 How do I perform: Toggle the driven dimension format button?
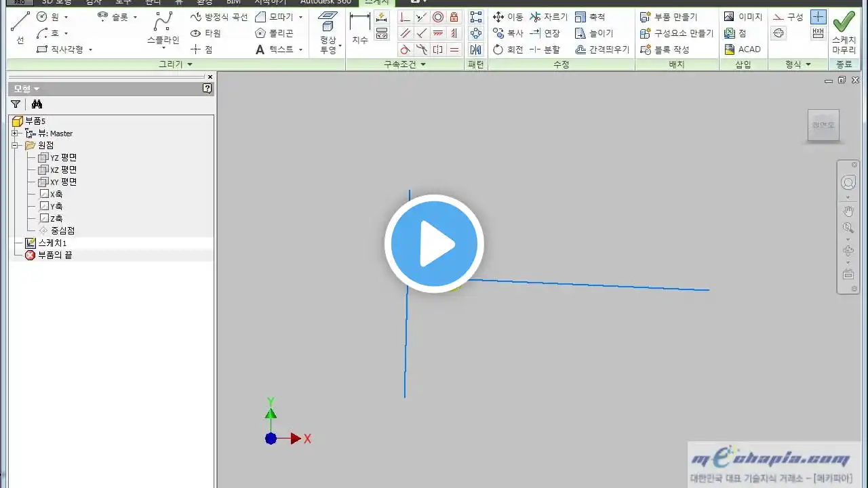(x=818, y=33)
